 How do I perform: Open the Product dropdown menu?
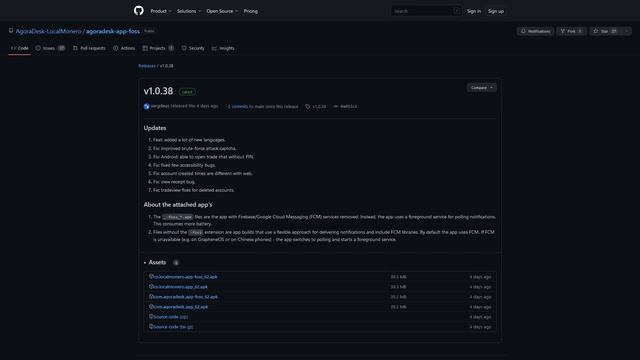(161, 11)
